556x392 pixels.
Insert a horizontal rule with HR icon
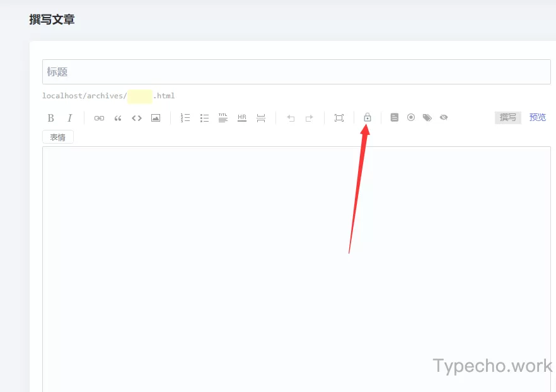point(242,118)
